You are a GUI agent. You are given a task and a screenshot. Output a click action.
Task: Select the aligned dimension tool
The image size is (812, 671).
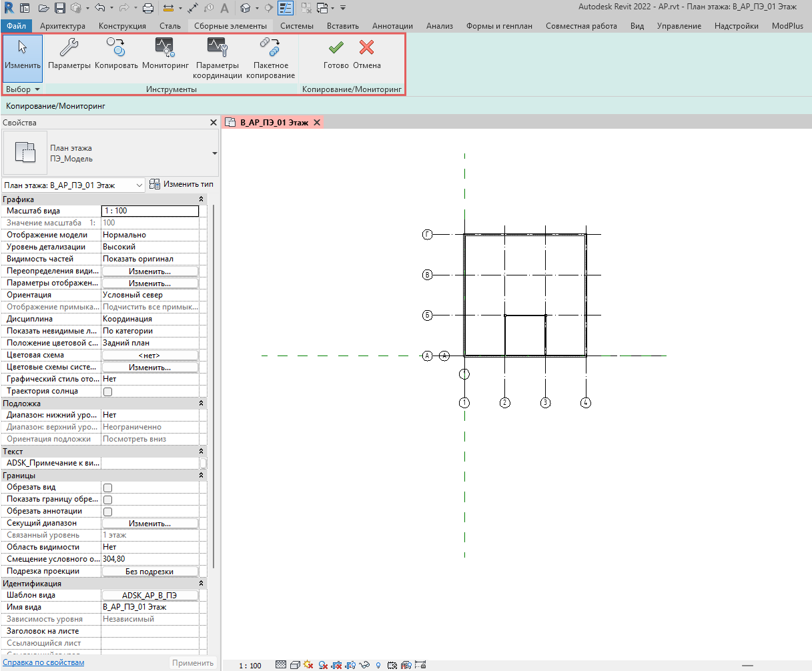click(x=193, y=8)
